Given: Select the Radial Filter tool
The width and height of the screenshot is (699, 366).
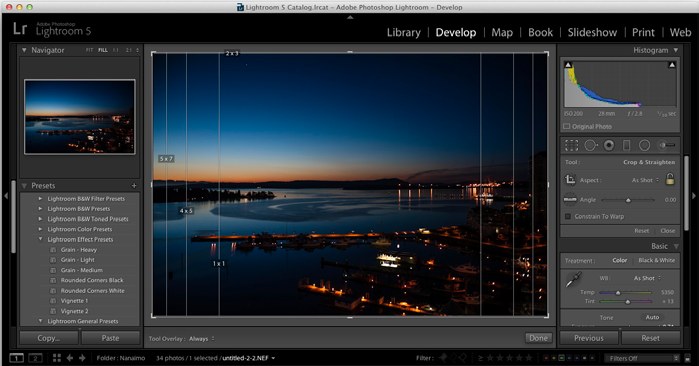Looking at the screenshot, I should pos(644,145).
